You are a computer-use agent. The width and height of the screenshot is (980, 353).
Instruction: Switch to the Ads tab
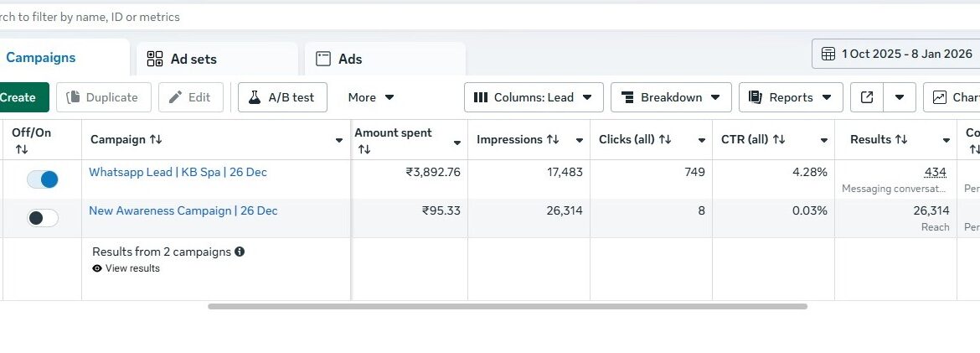[385, 59]
